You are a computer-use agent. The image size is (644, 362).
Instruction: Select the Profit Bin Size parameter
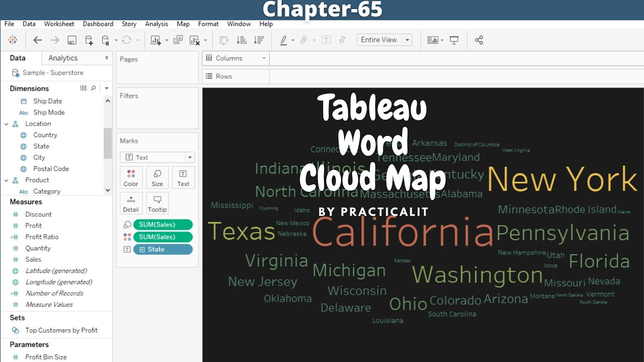46,357
